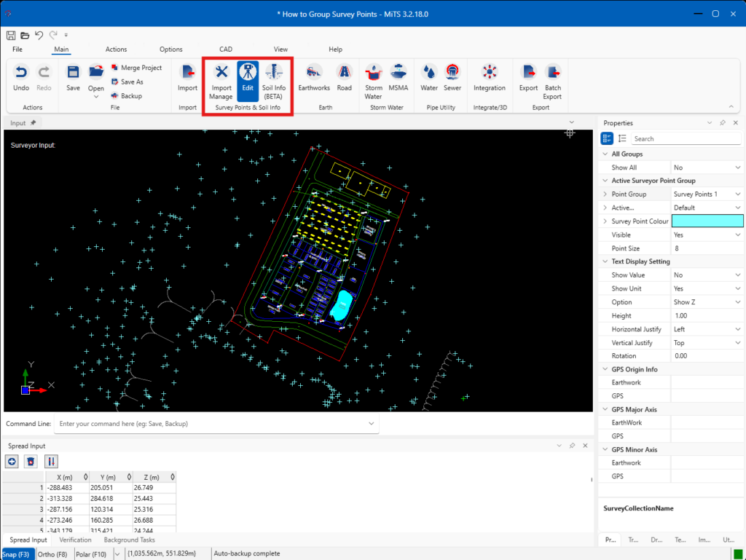Viewport: 746px width, 560px height.
Task: Click the Undo ribbon icon
Action: point(21,78)
